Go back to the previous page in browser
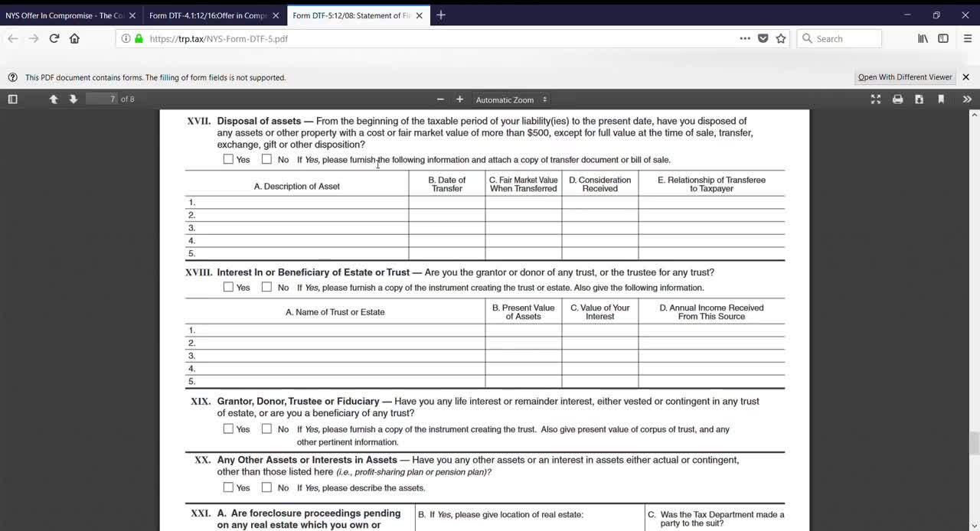980x531 pixels. click(x=12, y=38)
